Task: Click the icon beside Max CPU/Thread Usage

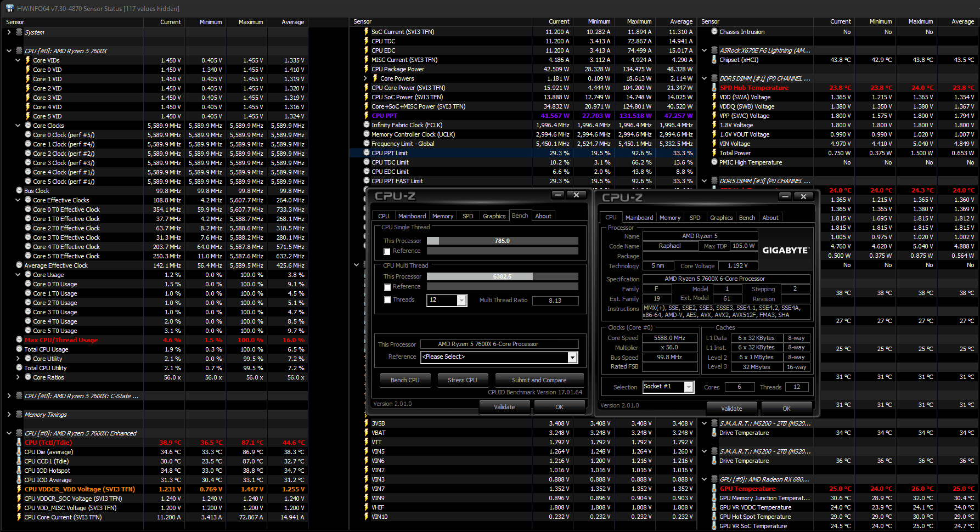Action: tap(19, 340)
